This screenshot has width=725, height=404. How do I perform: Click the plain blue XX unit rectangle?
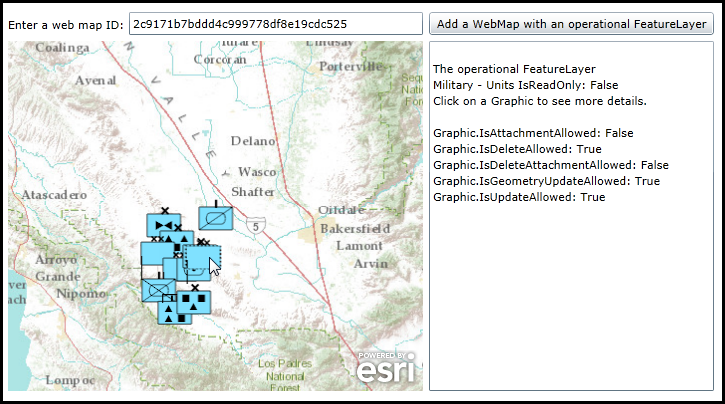pos(156,253)
